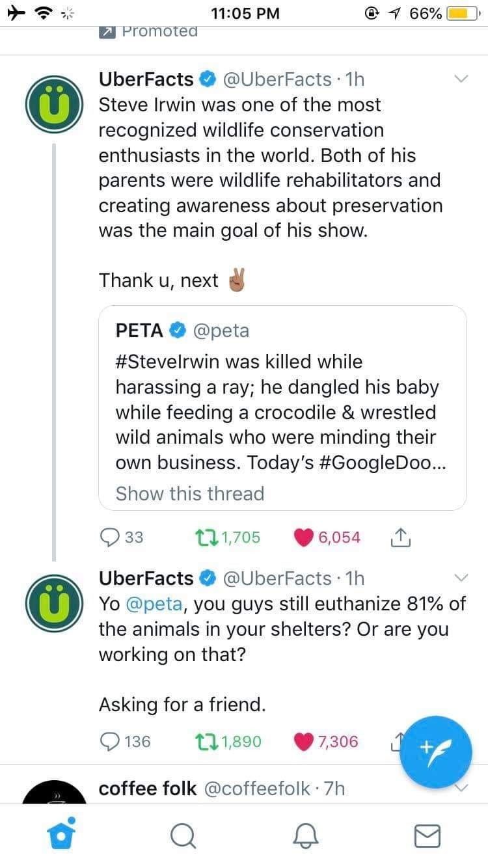Image resolution: width=488 pixels, height=868 pixels.
Task: Share the Steve Irwin tweet
Action: [x=401, y=537]
